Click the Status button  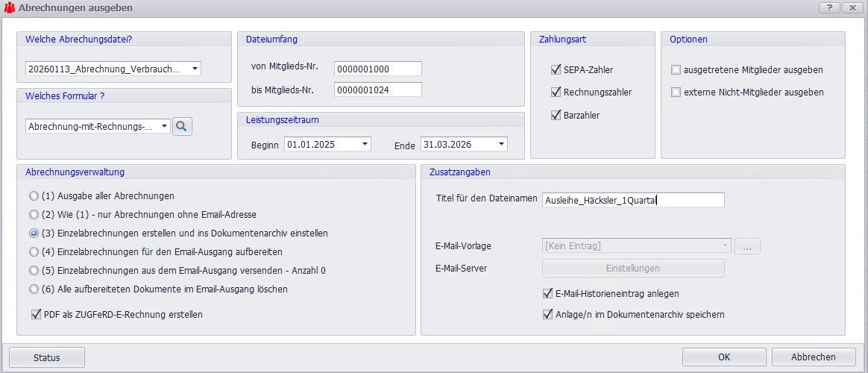47,357
